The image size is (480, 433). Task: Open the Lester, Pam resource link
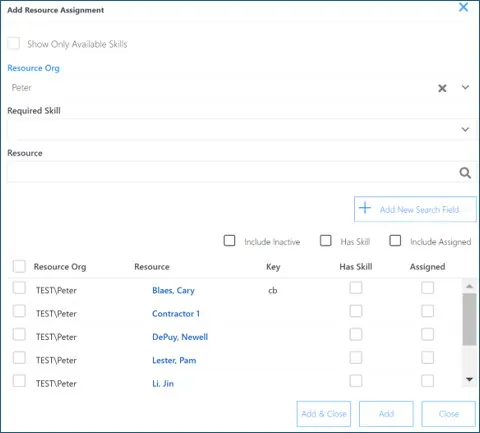tap(174, 360)
